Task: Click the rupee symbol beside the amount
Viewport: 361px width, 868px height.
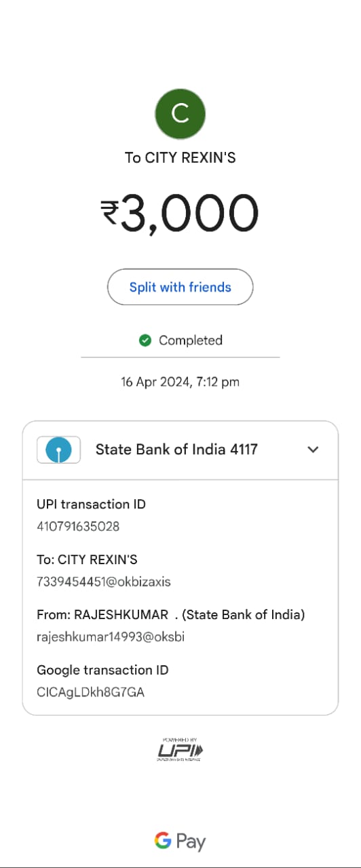Action: point(110,213)
